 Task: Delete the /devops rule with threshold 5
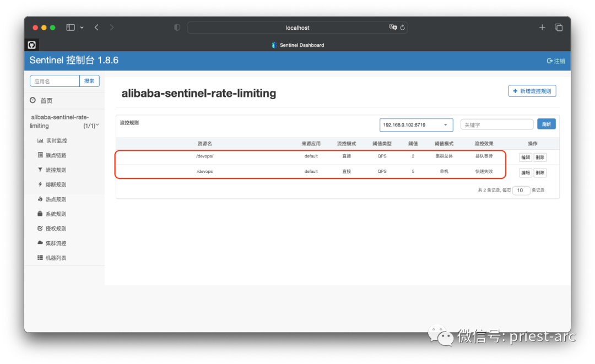(x=540, y=173)
